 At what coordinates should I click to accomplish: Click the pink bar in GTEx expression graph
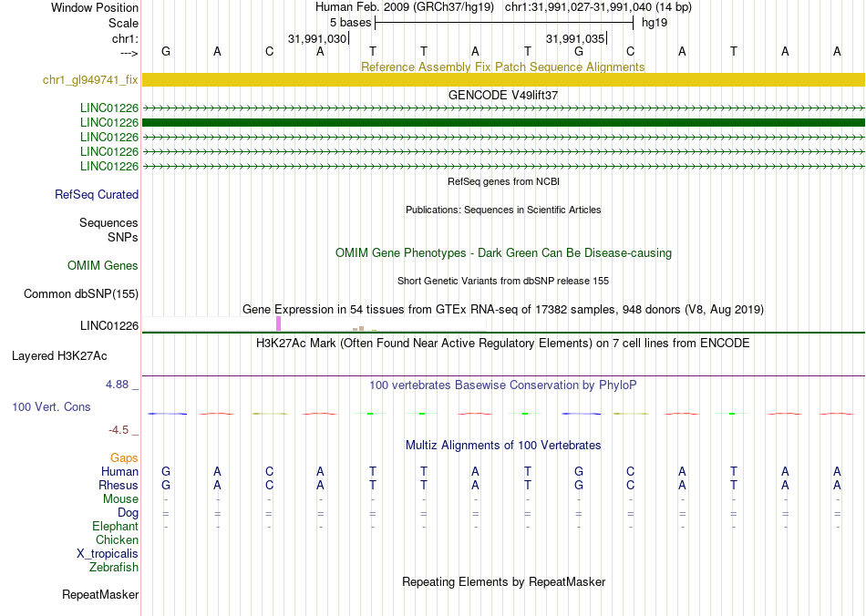click(x=278, y=323)
